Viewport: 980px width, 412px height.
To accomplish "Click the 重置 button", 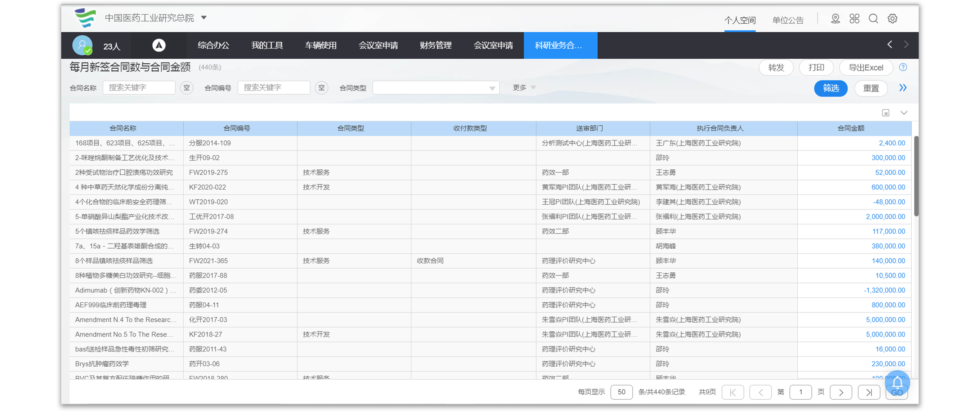I will click(x=871, y=88).
